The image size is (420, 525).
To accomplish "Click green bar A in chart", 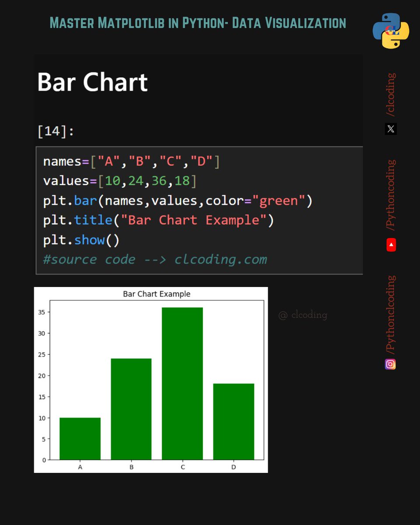I will [x=80, y=439].
